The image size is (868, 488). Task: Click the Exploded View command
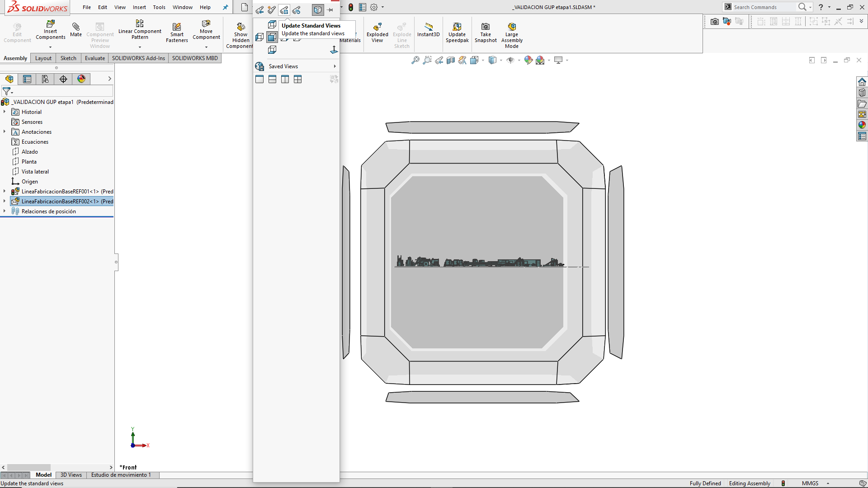pos(377,33)
